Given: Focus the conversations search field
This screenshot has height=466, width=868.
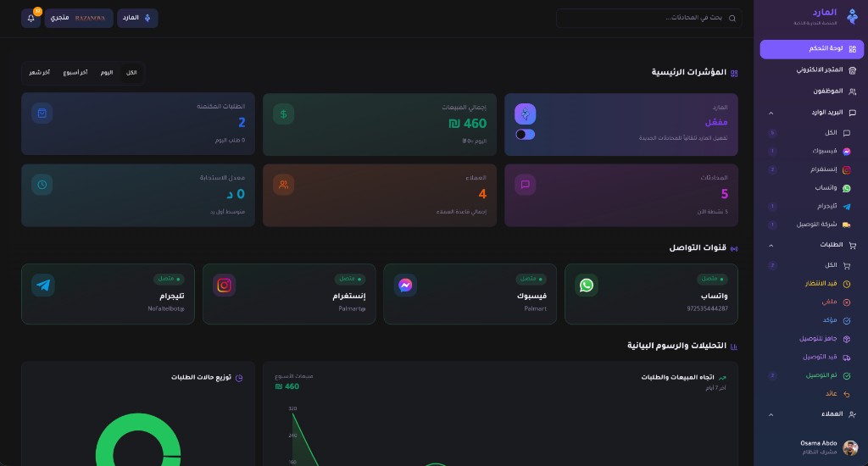Looking at the screenshot, I should click(648, 19).
